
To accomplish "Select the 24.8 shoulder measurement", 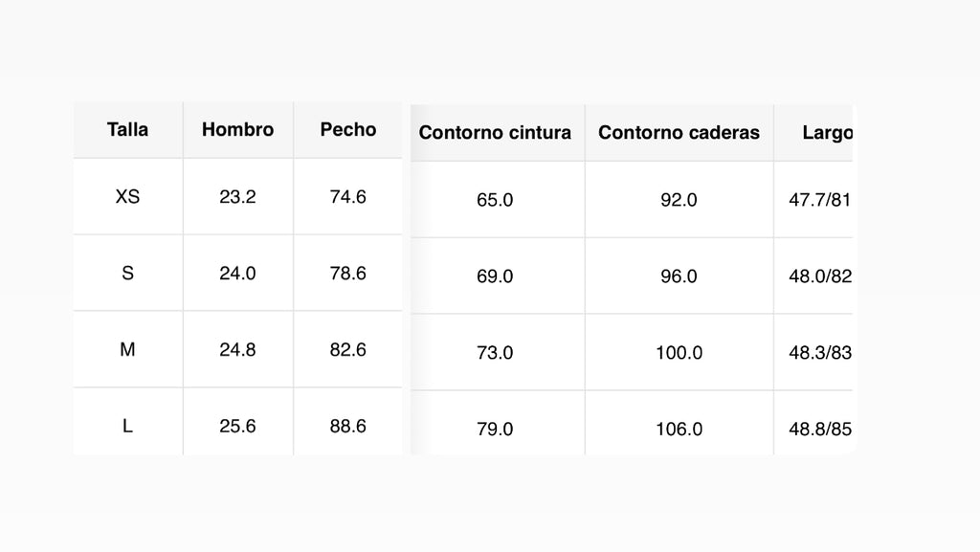I will [237, 350].
